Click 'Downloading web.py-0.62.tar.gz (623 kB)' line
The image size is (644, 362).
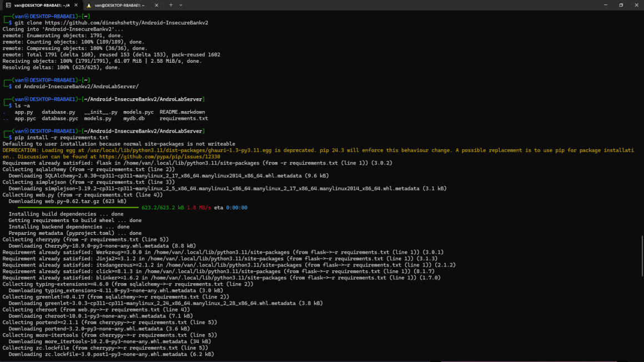click(x=67, y=202)
